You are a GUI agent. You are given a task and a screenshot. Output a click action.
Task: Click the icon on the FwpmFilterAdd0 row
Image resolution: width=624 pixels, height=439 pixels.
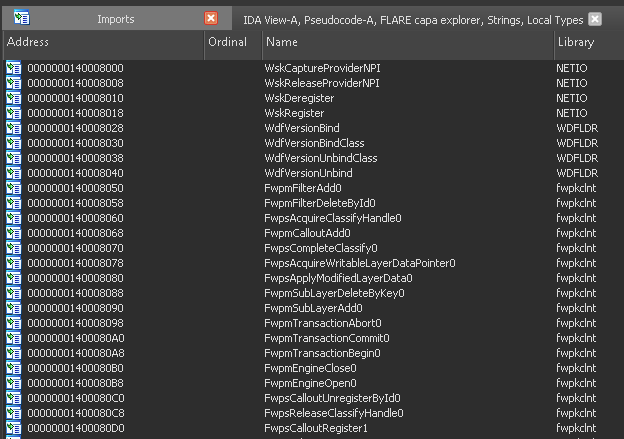pyautogui.click(x=13, y=188)
